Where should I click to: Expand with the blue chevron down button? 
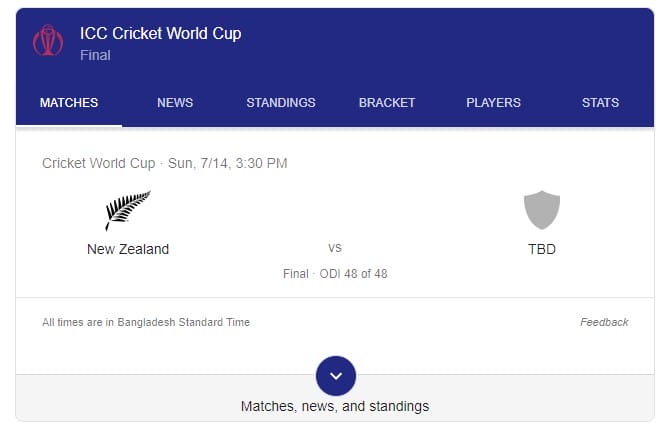pyautogui.click(x=336, y=376)
